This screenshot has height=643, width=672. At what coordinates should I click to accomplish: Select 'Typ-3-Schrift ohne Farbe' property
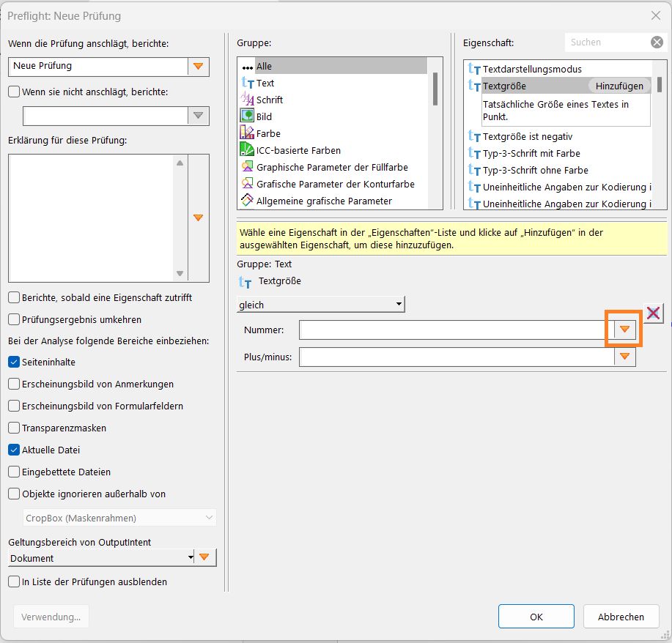tap(559, 170)
